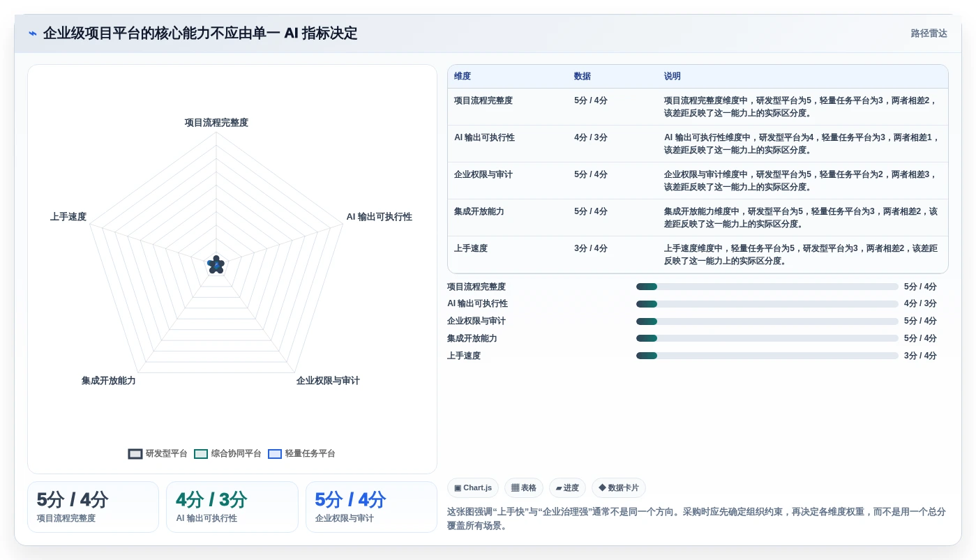Click AI 输出可执行性 progress bar
Viewport: 976px width, 560px height.
pos(767,304)
